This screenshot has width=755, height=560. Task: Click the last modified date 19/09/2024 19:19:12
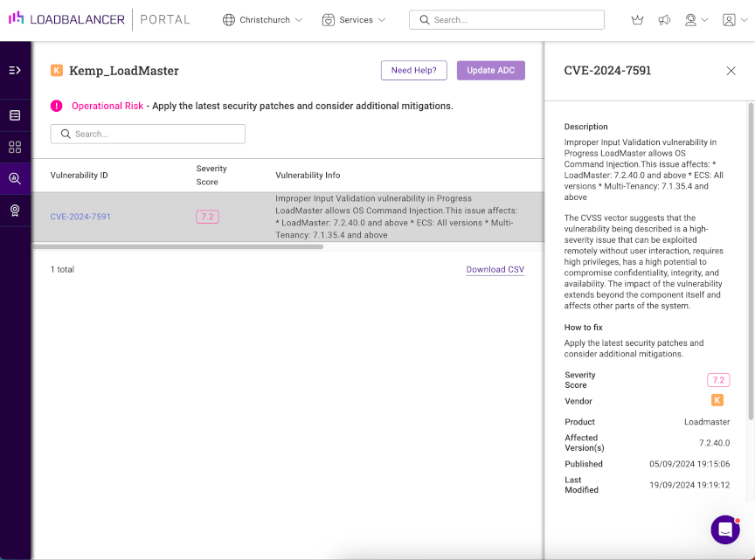[x=689, y=485]
